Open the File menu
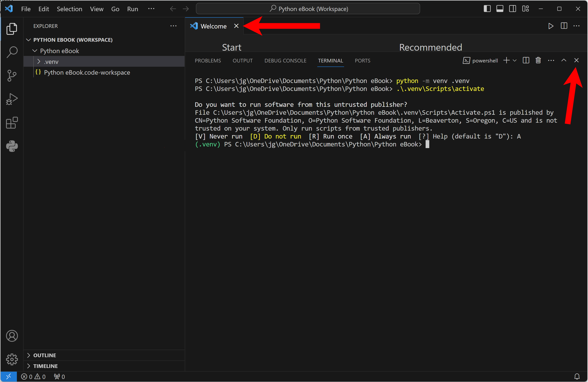This screenshot has width=588, height=382. 26,9
